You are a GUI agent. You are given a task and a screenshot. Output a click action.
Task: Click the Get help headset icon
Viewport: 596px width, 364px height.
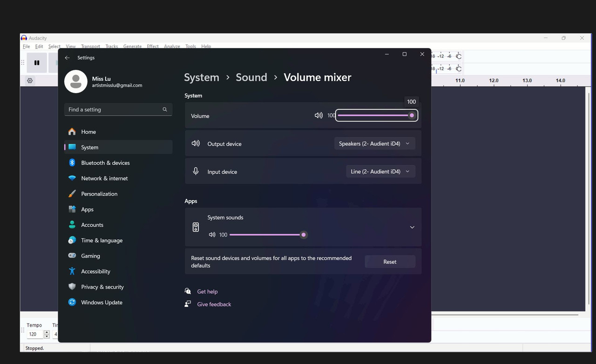[x=188, y=291]
